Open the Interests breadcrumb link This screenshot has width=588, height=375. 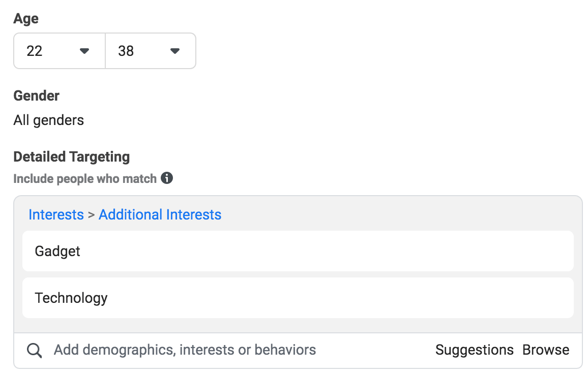56,214
